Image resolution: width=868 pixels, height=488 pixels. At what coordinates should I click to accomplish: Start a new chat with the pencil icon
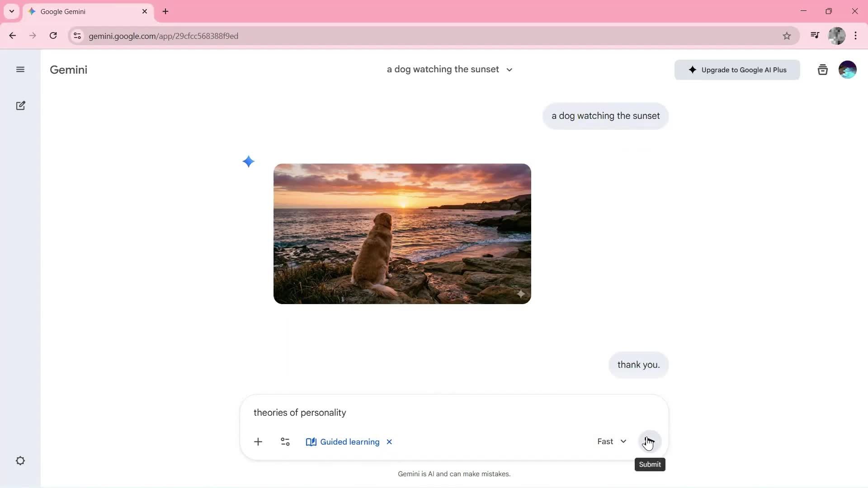click(20, 105)
